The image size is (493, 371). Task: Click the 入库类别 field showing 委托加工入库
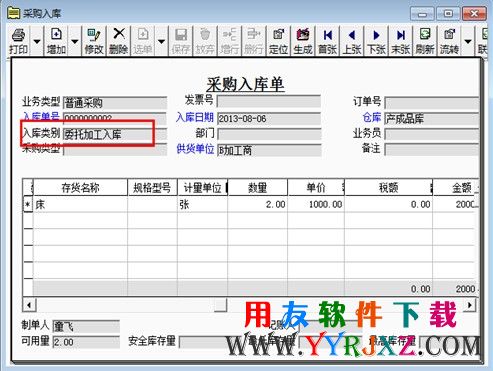115,134
